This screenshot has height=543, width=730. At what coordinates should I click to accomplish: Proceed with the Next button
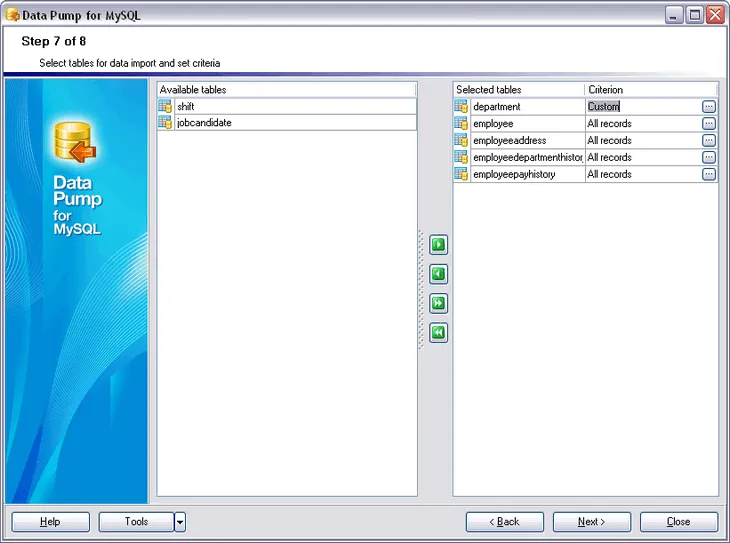(592, 522)
